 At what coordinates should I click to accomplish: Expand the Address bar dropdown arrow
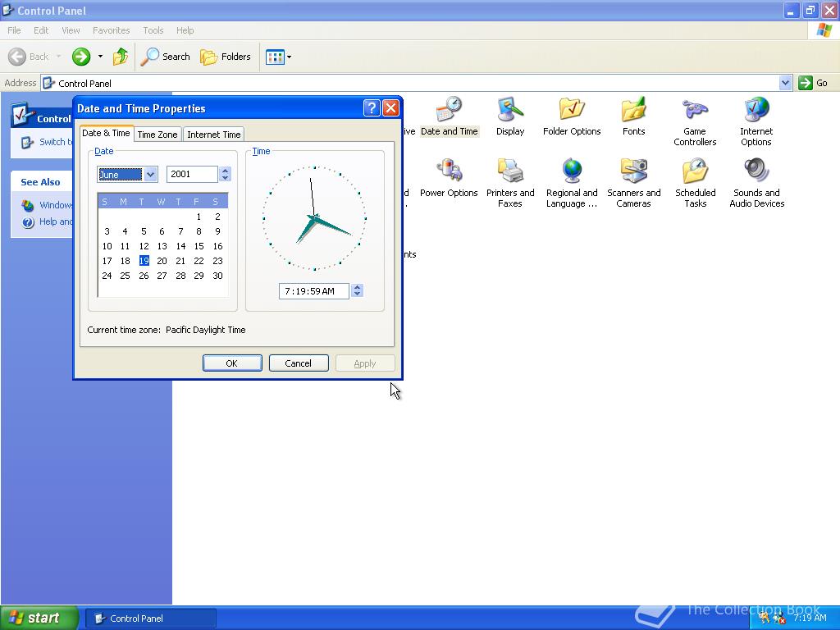(x=785, y=83)
